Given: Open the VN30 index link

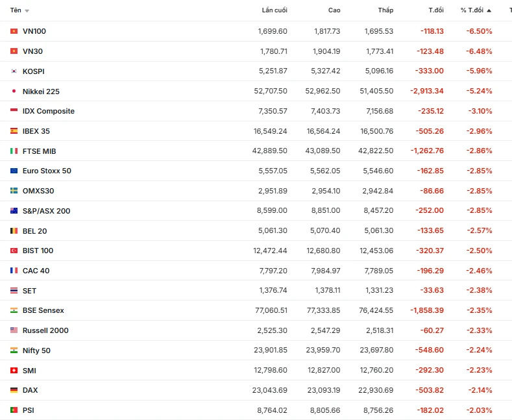Looking at the screenshot, I should pyautogui.click(x=32, y=51).
